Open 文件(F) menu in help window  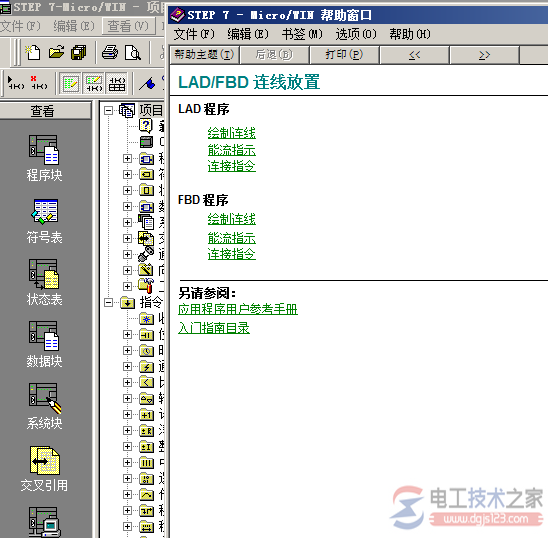pos(194,34)
